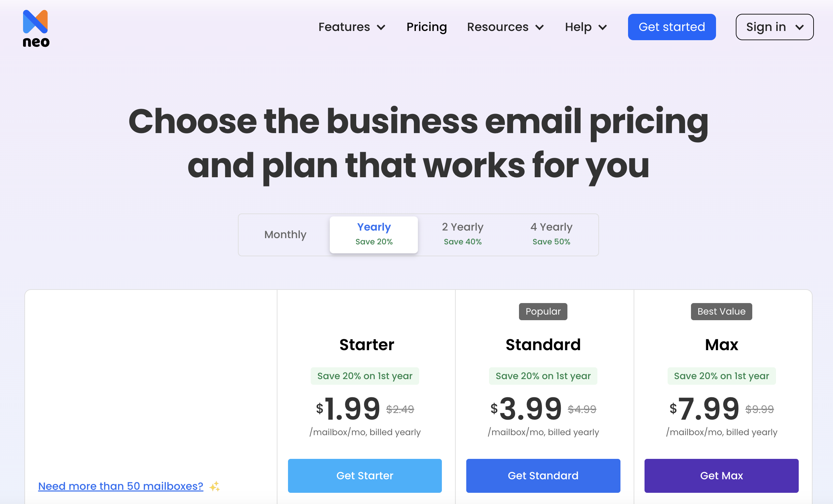Viewport: 833px width, 504px height.
Task: Select the Monthly billing toggle
Action: point(286,233)
